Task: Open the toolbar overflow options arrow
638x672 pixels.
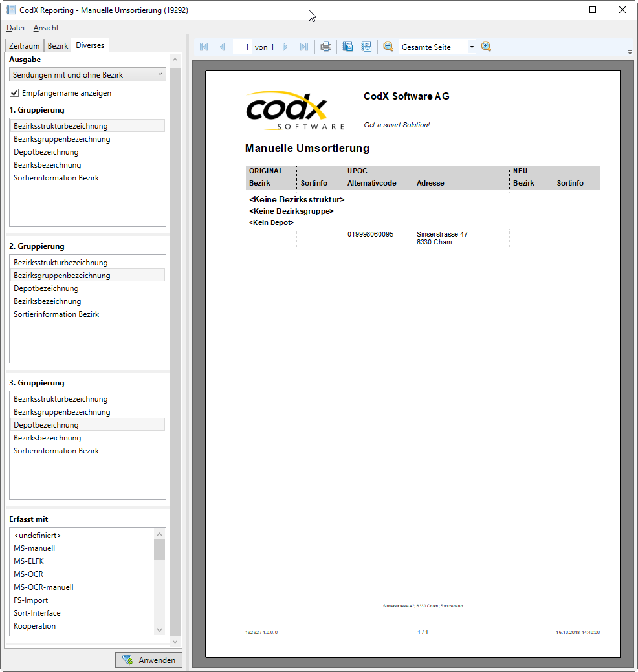Action: click(630, 52)
